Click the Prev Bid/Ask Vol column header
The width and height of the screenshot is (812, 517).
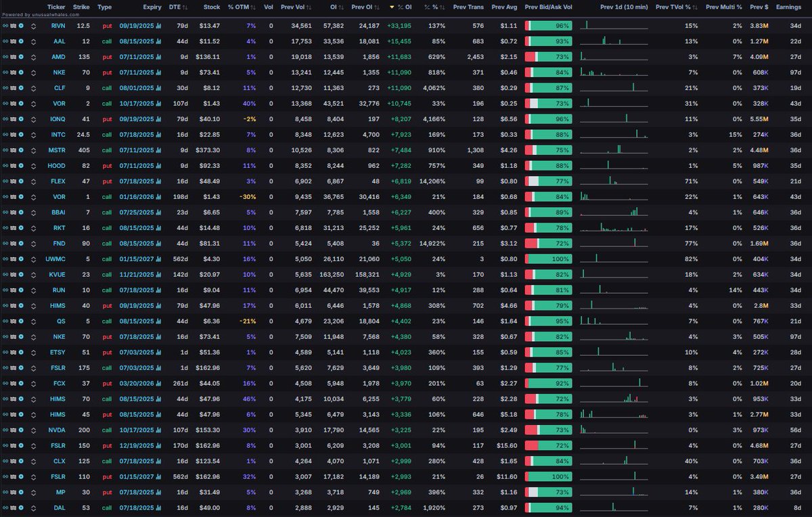coord(549,7)
